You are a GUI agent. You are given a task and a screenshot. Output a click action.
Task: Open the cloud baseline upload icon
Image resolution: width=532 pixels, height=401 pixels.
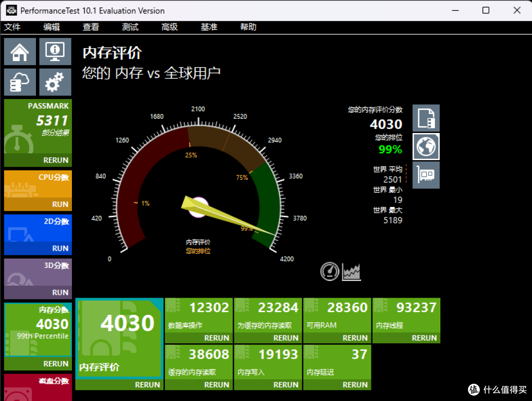pos(20,82)
